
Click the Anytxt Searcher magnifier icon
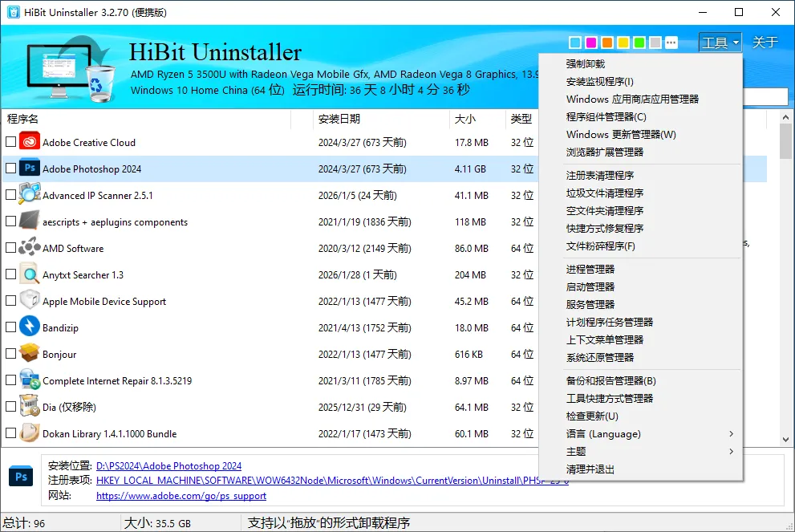pyautogui.click(x=30, y=274)
